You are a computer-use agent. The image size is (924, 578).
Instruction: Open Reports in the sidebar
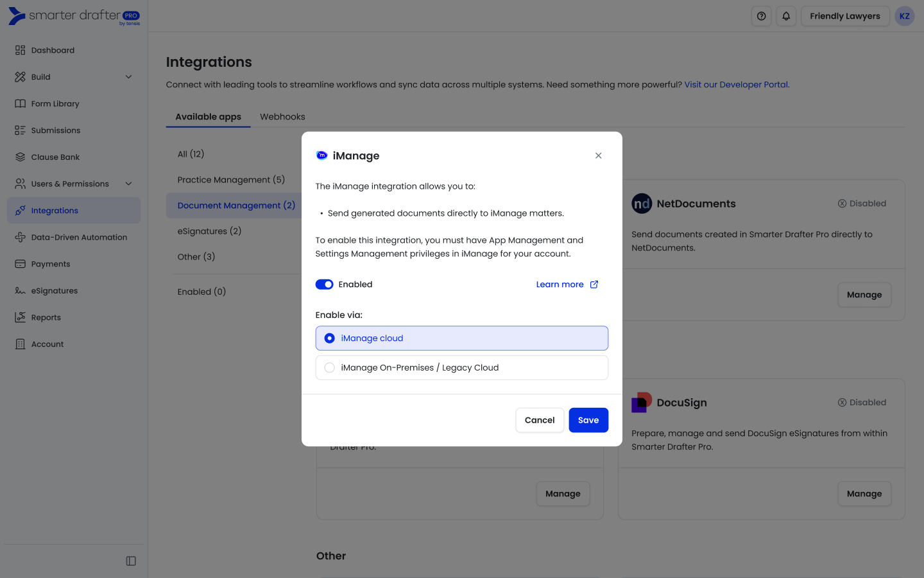(46, 317)
